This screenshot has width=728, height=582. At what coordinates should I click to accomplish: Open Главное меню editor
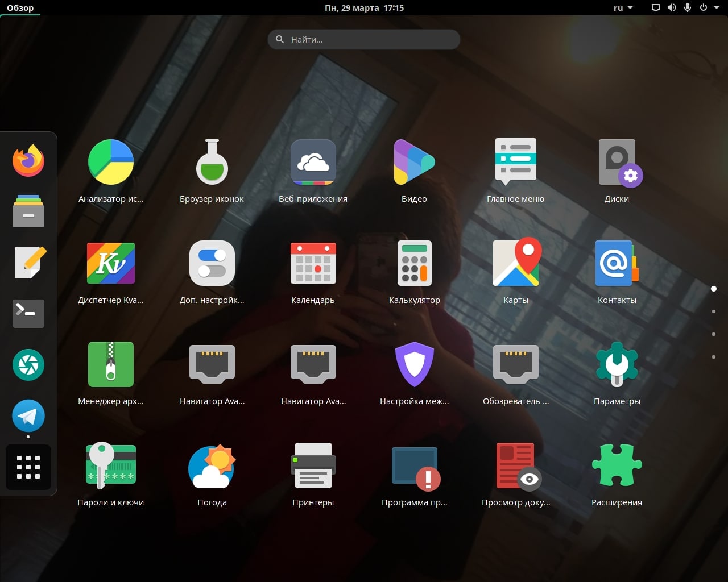coord(516,171)
